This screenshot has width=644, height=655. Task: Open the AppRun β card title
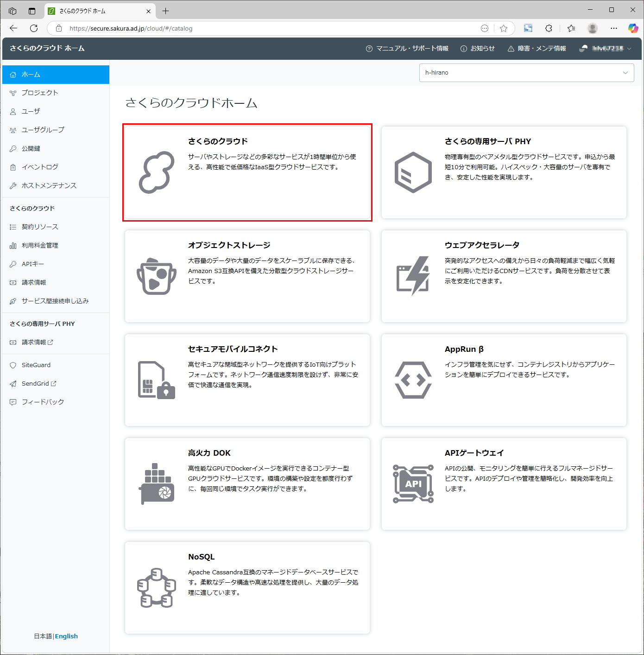[x=464, y=349]
